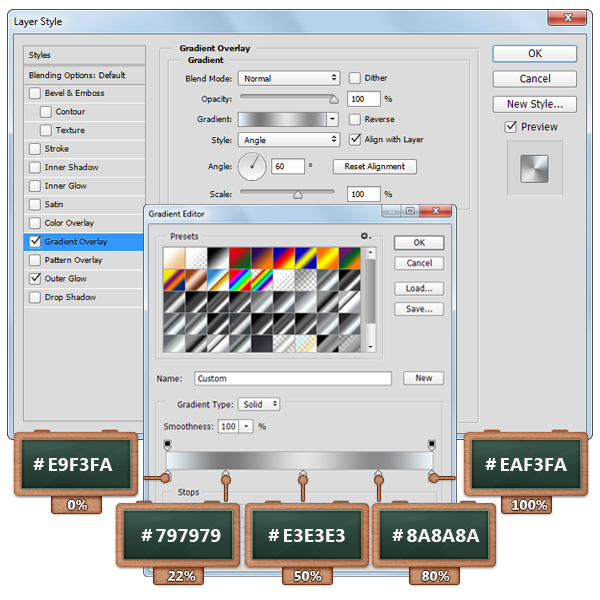Open the Gradient Type Solid dropdown

259,404
